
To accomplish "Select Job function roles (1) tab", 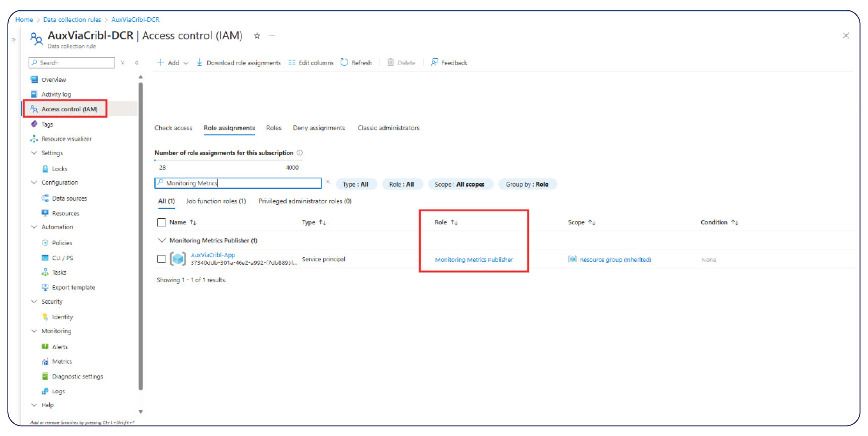I will coord(216,201).
